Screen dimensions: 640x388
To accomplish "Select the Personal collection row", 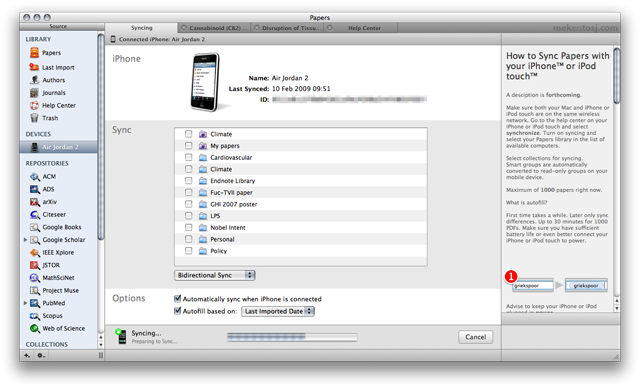I will 301,239.
